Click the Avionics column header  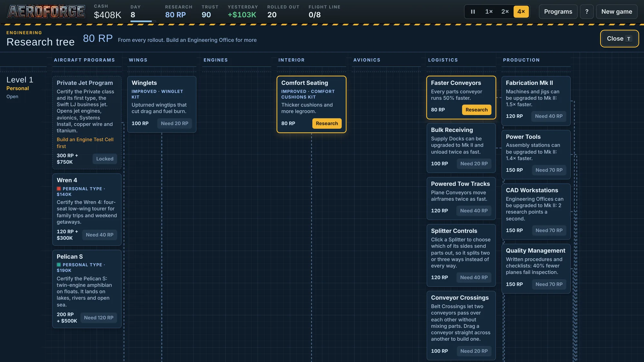[367, 60]
